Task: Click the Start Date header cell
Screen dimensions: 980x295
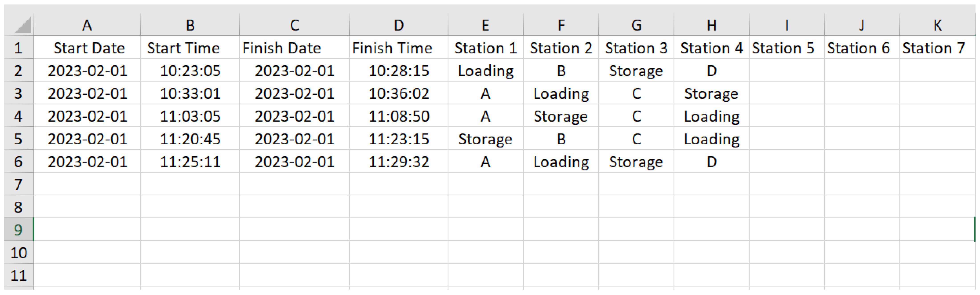Action: [89, 48]
